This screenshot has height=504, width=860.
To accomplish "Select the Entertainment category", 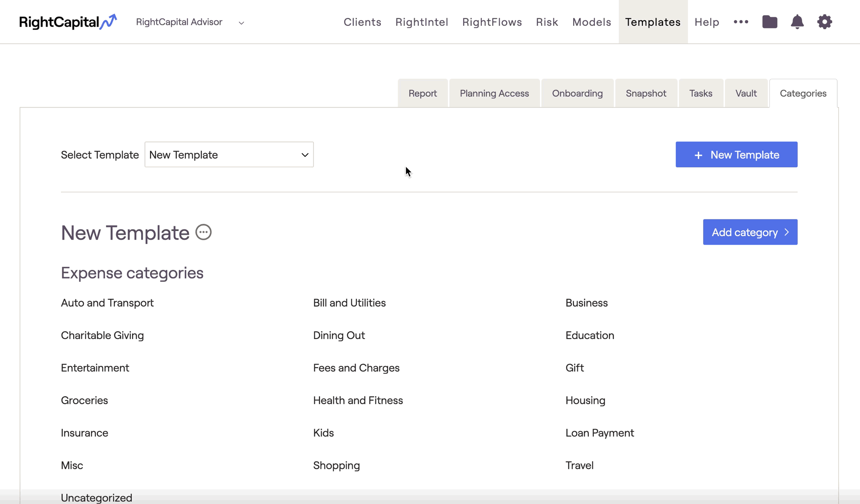I will [x=95, y=368].
